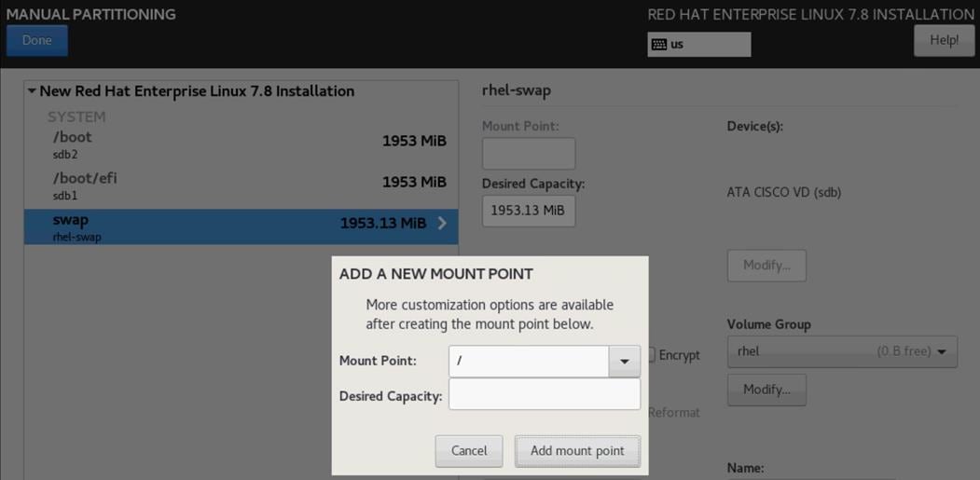
Task: Click the ADD A NEW MOUNT POINT title
Action: [435, 274]
